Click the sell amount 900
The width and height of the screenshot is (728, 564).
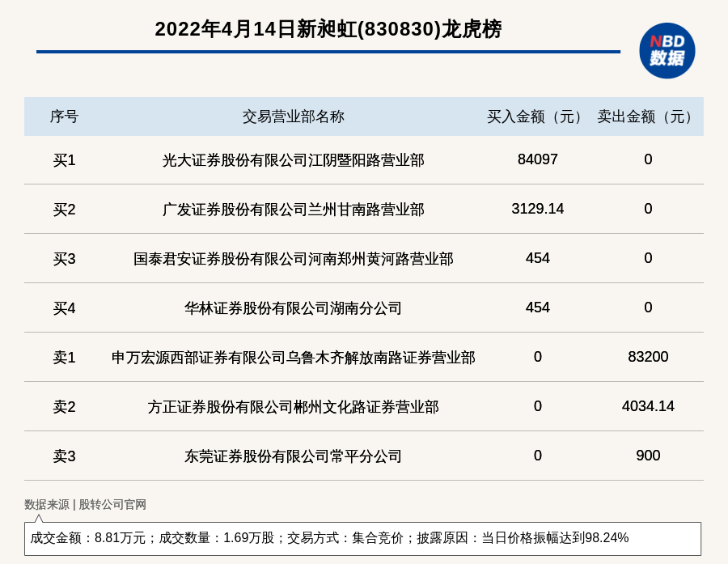(x=648, y=455)
